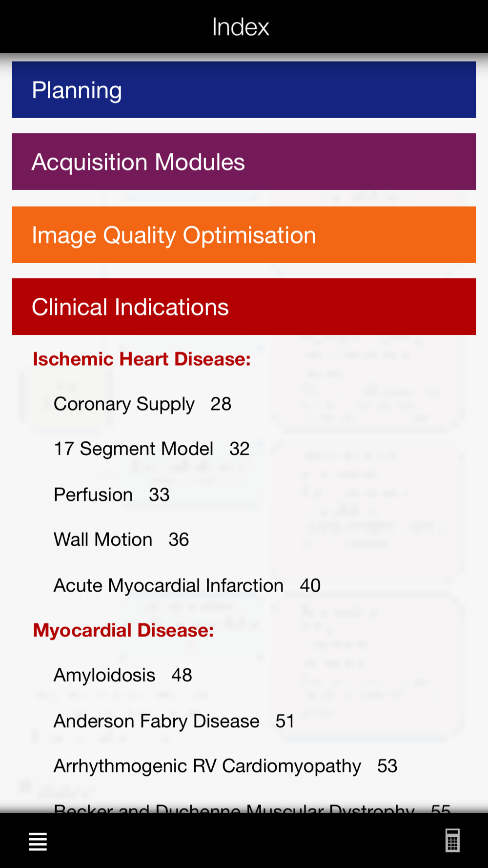Tap page number 40 beside Infarction
This screenshot has width=488, height=868.
(x=310, y=585)
